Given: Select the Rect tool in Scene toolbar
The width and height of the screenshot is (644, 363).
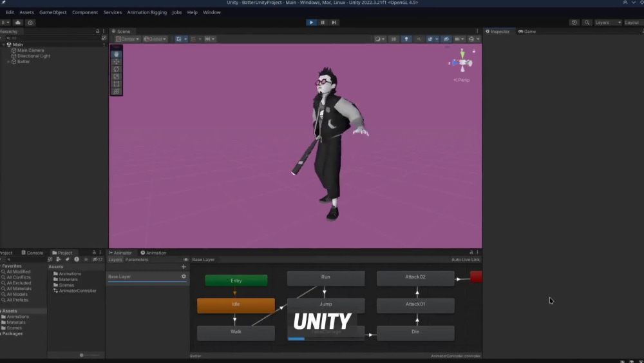Looking at the screenshot, I should coord(116,84).
